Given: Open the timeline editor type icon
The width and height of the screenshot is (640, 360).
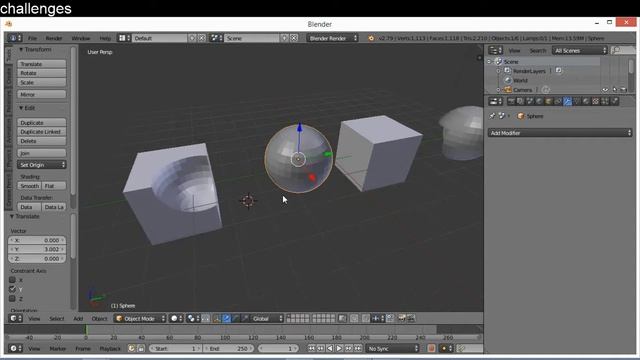Looking at the screenshot, I should (16, 348).
